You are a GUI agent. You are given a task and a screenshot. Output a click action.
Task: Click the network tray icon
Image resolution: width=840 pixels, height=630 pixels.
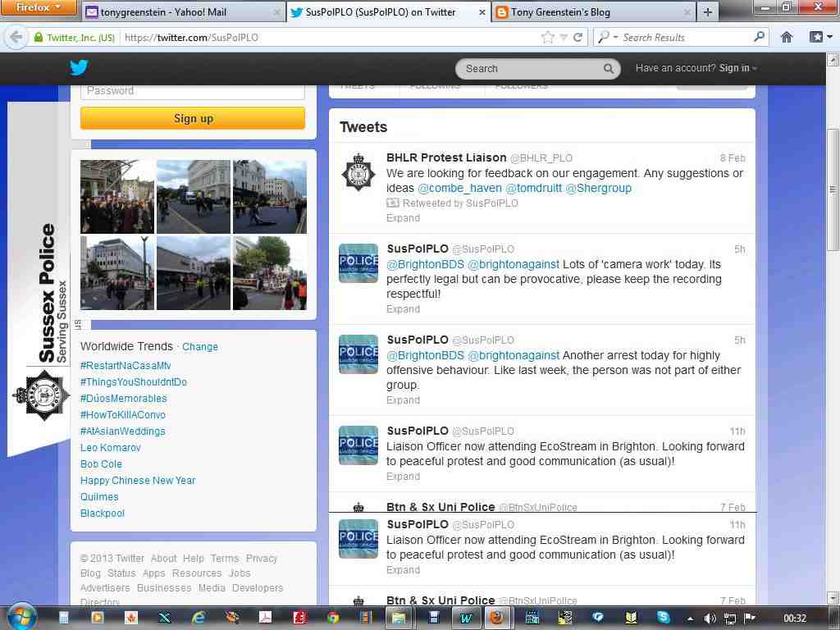(x=729, y=619)
